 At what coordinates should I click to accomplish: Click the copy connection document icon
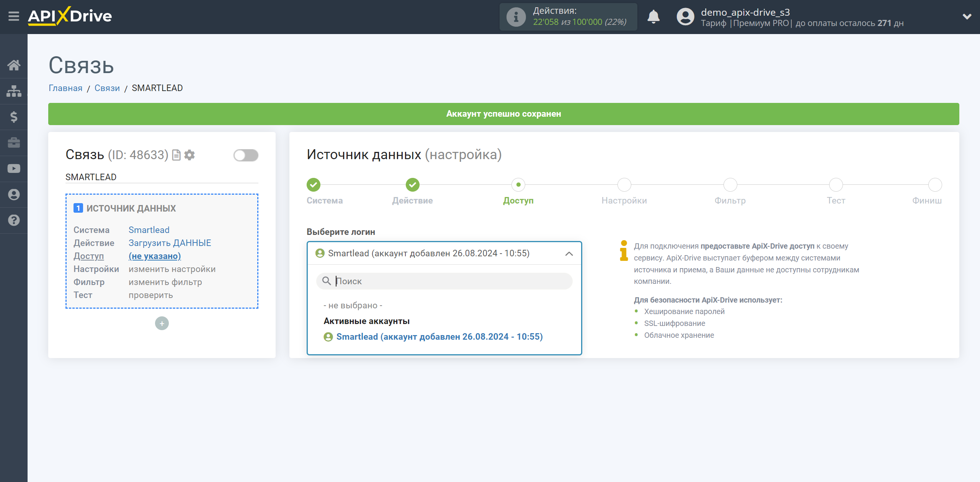[176, 155]
